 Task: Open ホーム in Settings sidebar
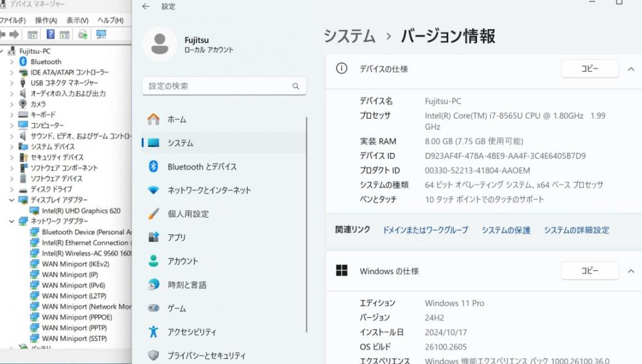pos(224,119)
